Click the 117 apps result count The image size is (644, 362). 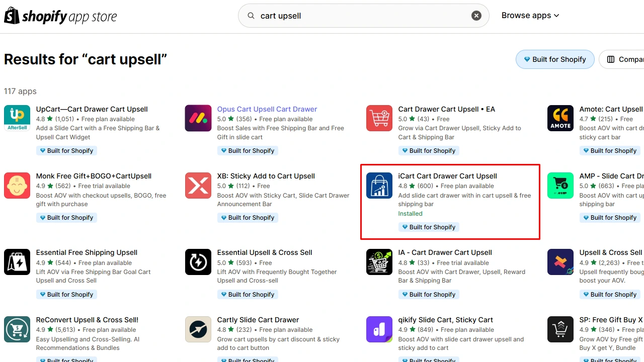(x=20, y=92)
